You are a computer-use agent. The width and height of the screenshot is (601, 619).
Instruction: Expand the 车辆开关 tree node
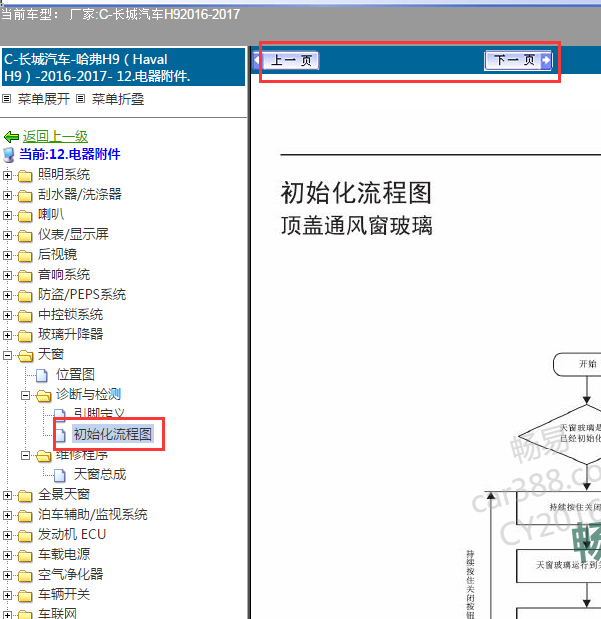tap(7, 595)
